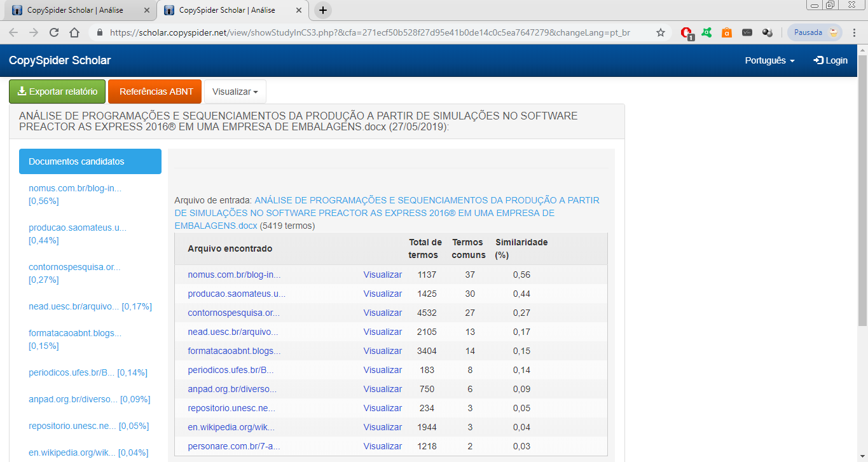The height and width of the screenshot is (462, 868).
Task: Click the page vertical scrollbar
Action: pyautogui.click(x=862, y=191)
